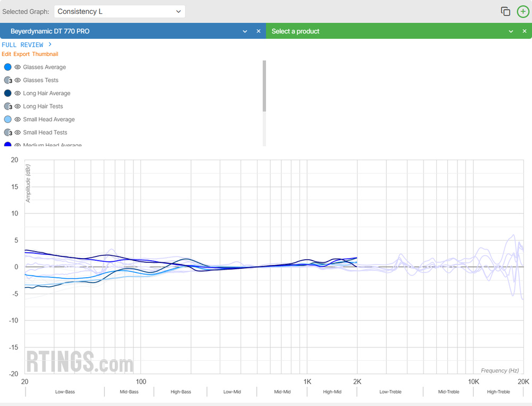Expand the Beyerdynamic DT 770 PRO product dropdown
Screen dimensions: 532x406
tap(245, 31)
